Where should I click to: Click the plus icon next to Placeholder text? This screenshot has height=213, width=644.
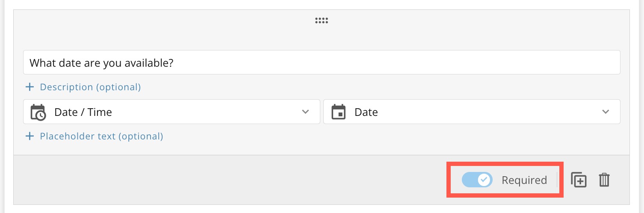[x=30, y=136]
